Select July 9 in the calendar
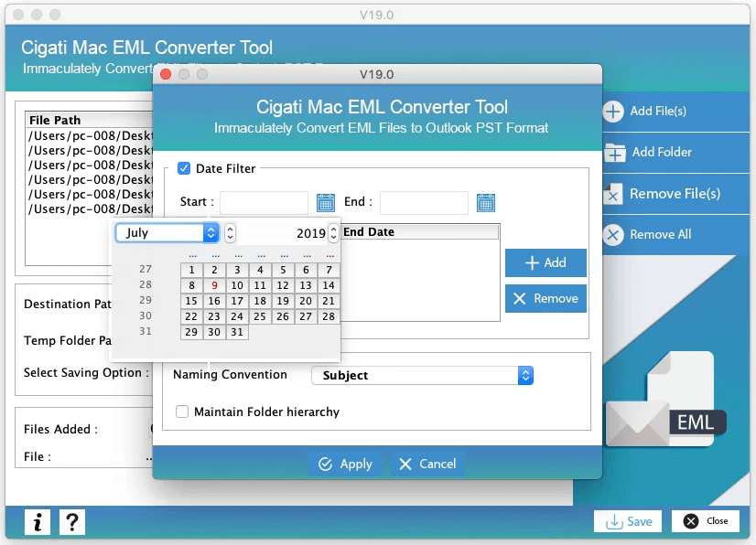756x545 pixels. pyautogui.click(x=214, y=285)
